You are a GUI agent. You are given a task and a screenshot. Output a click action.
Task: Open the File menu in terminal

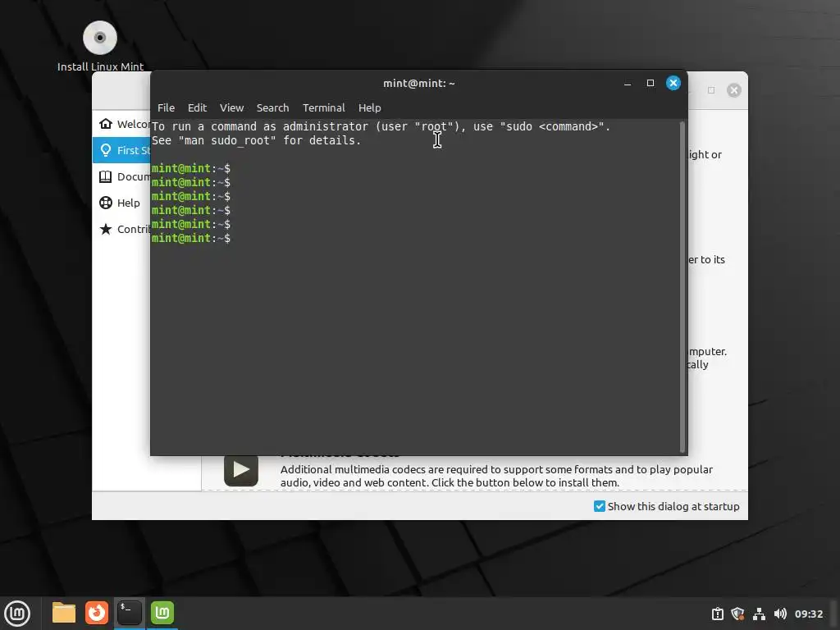click(x=166, y=107)
